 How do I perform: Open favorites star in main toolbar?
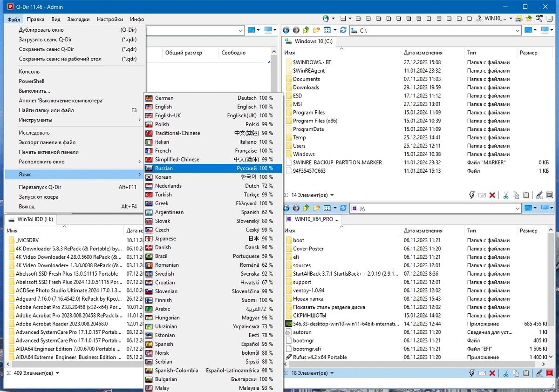[529, 19]
